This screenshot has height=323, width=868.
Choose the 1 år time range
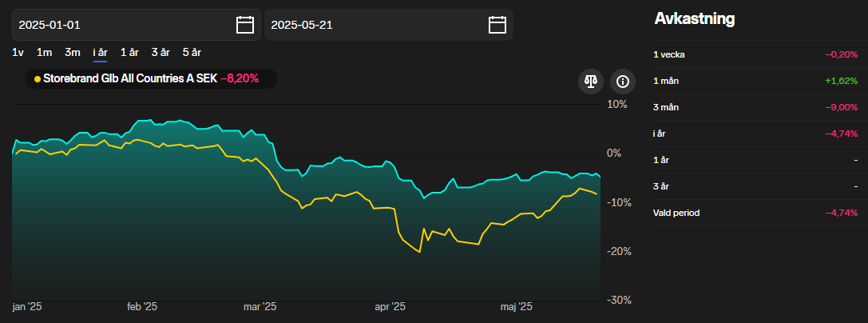point(129,52)
